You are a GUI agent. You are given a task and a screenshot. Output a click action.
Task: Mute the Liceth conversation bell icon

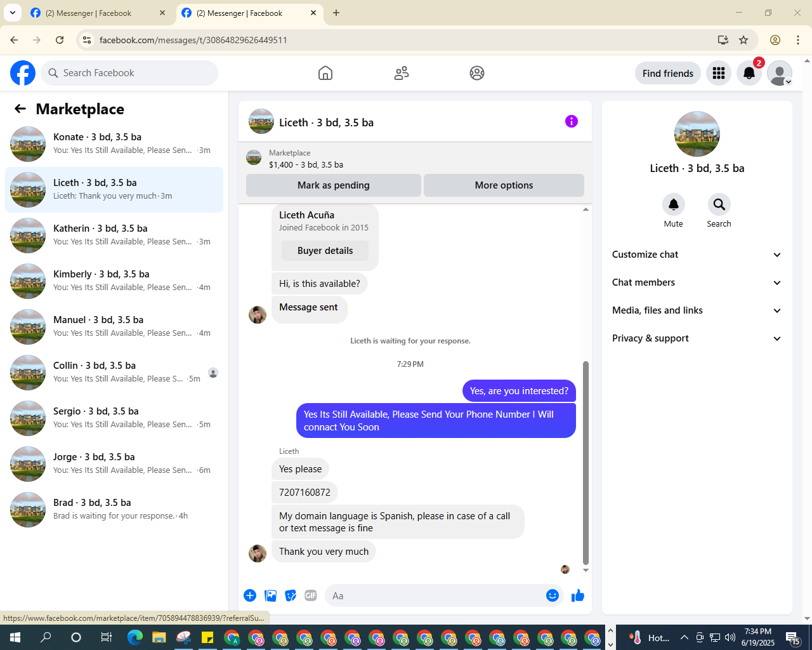674,204
